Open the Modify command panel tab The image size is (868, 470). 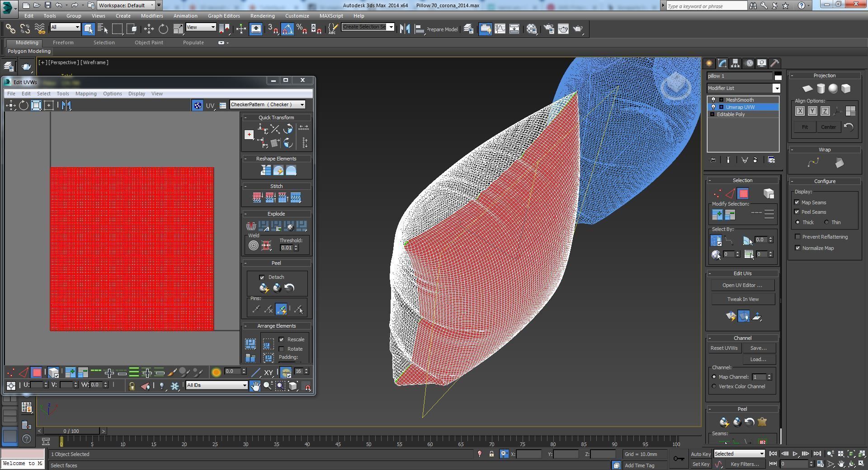coord(722,63)
